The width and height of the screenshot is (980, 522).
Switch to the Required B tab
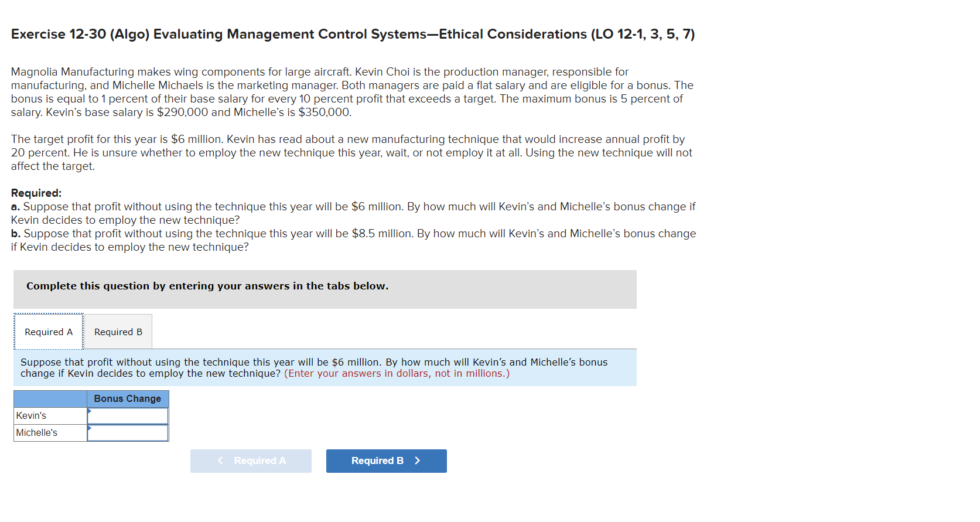(x=118, y=332)
